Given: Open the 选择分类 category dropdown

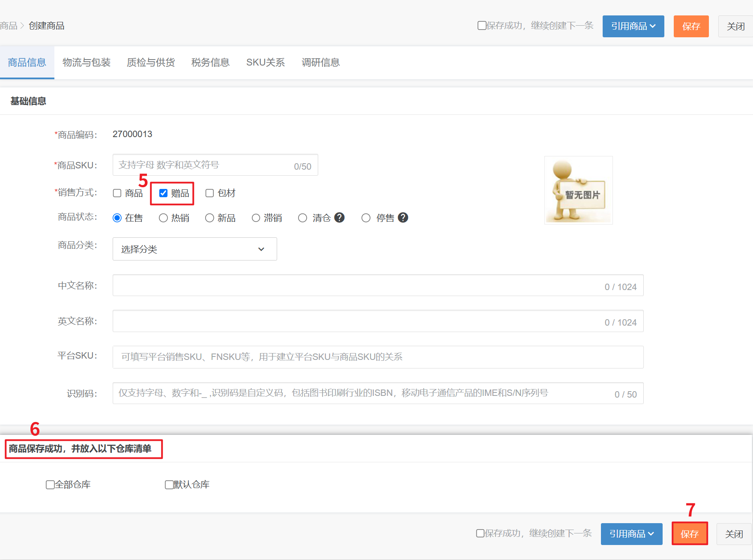Looking at the screenshot, I should pos(194,249).
